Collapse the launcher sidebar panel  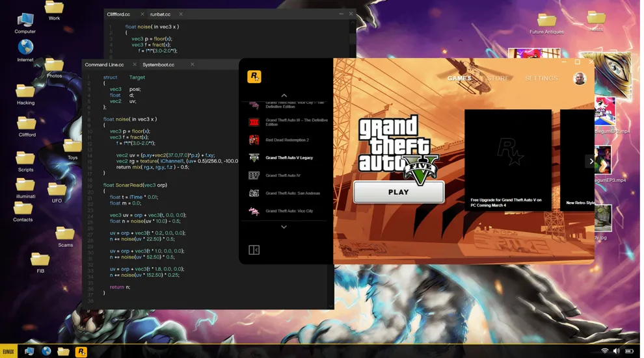point(254,249)
